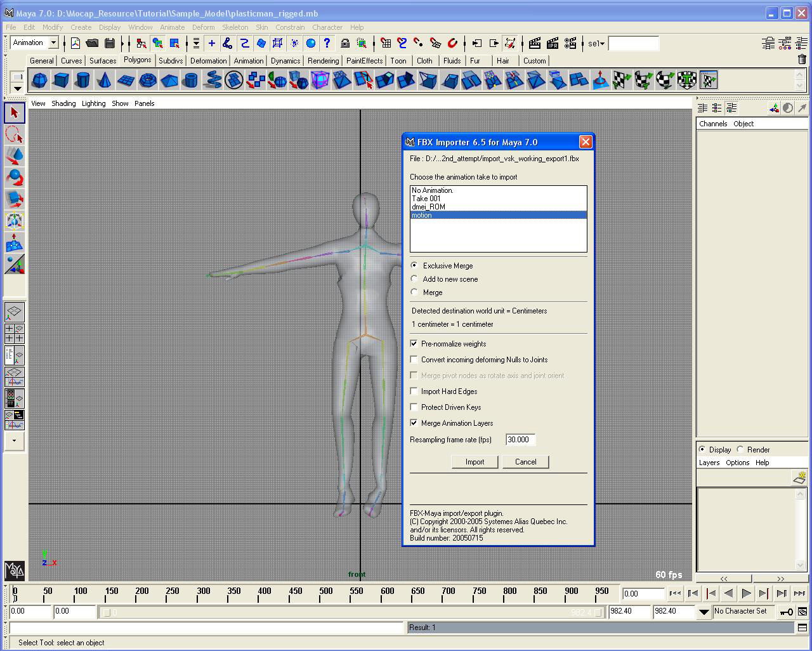Screen dimensions: 812x651
Task: Create polygon cylinder from shelf
Action: pyautogui.click(x=82, y=81)
